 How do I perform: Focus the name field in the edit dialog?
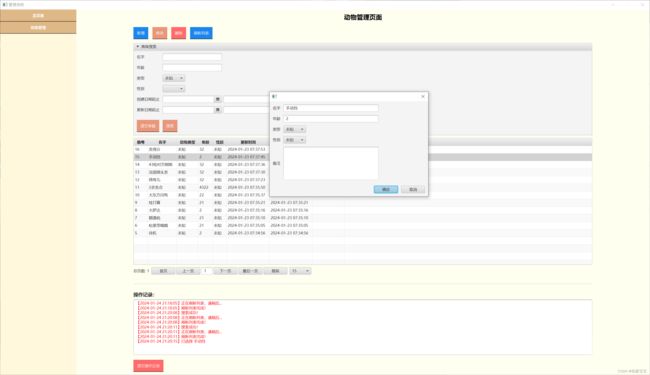pos(331,108)
